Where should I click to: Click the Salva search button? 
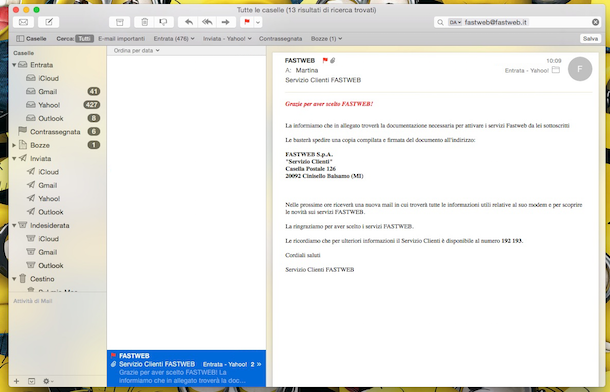tap(590, 38)
